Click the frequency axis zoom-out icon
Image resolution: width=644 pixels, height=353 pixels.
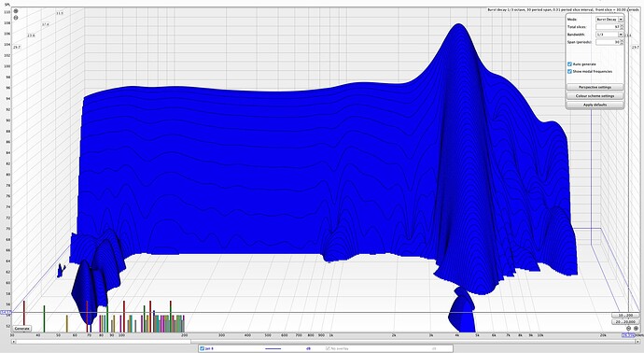pos(628,329)
